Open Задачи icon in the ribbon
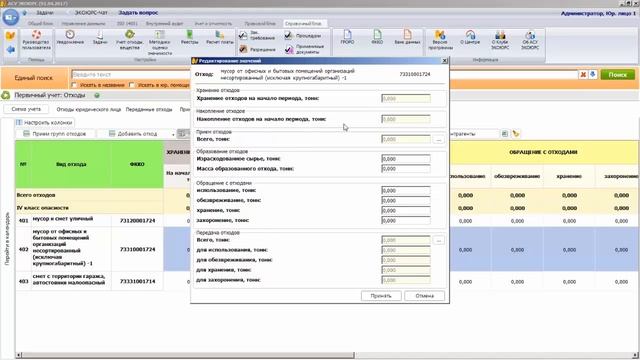Screen dimensions: 640x360 tap(100, 37)
